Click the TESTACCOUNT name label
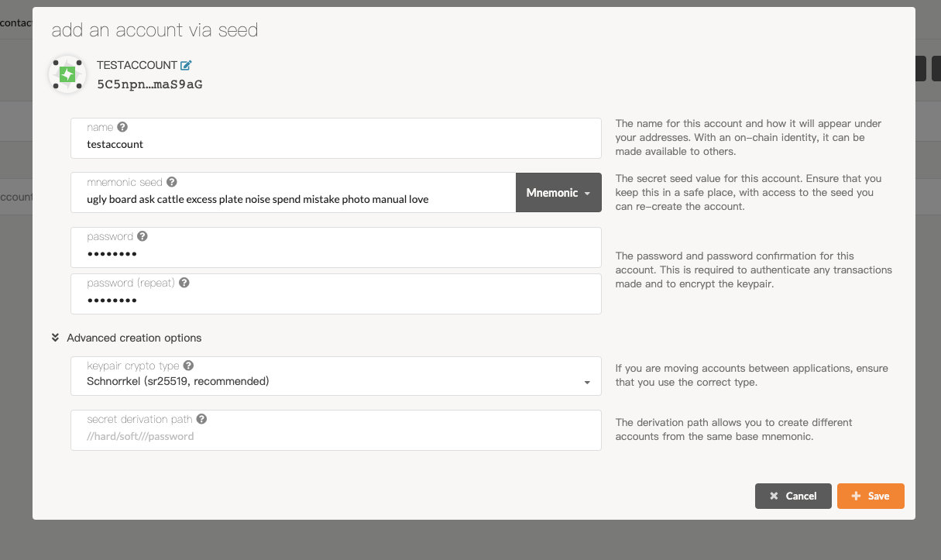941x560 pixels. pos(136,66)
